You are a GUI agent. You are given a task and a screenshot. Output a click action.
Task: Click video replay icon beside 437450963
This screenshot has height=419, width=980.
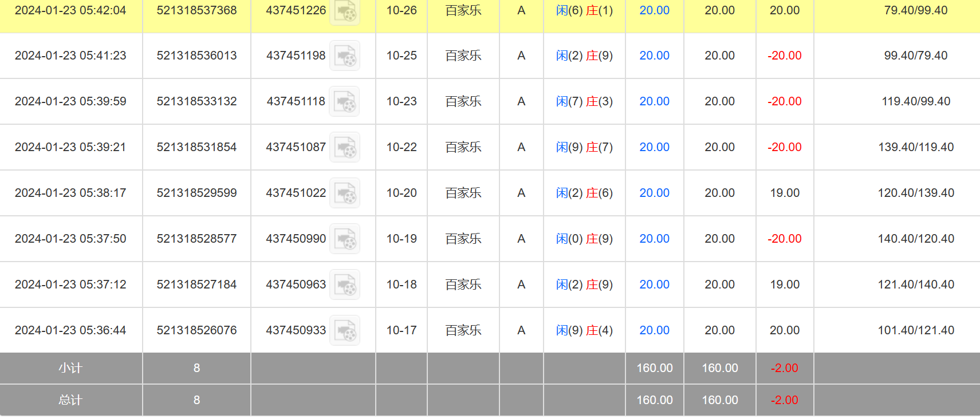pyautogui.click(x=345, y=285)
